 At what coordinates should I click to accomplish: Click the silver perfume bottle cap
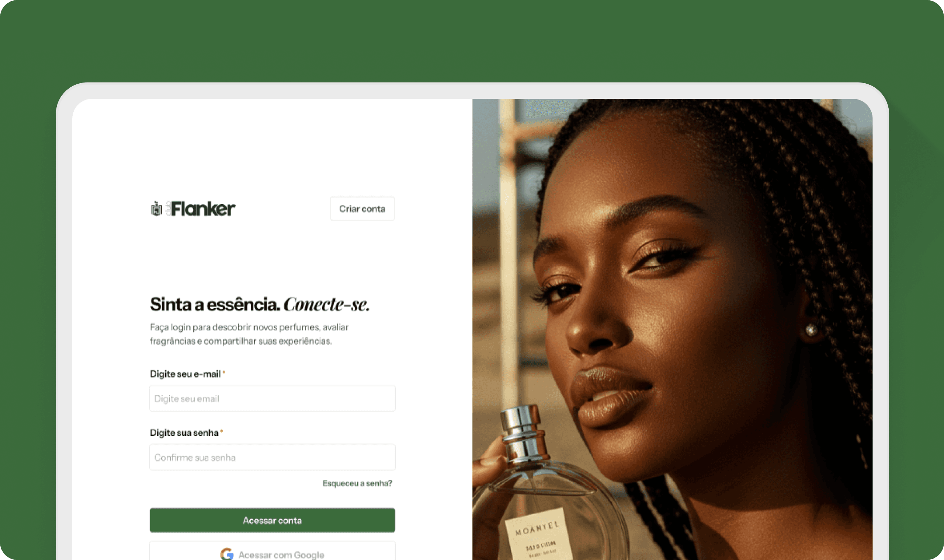click(x=521, y=434)
